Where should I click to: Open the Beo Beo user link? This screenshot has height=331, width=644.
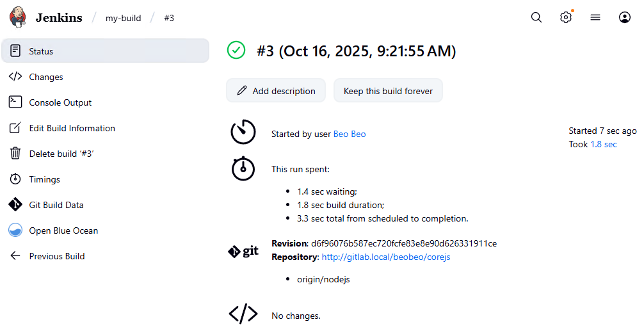[x=350, y=134]
